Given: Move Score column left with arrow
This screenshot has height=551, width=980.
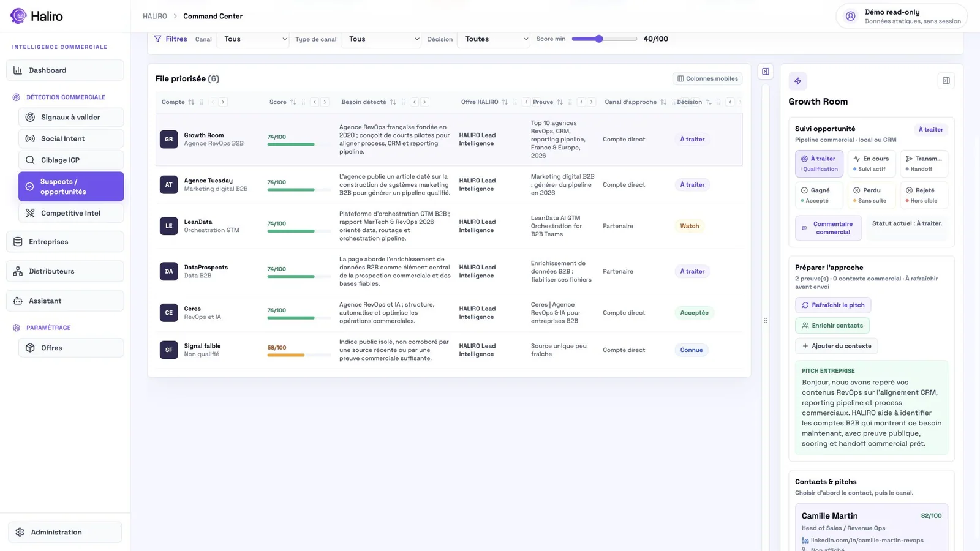Looking at the screenshot, I should [x=315, y=102].
